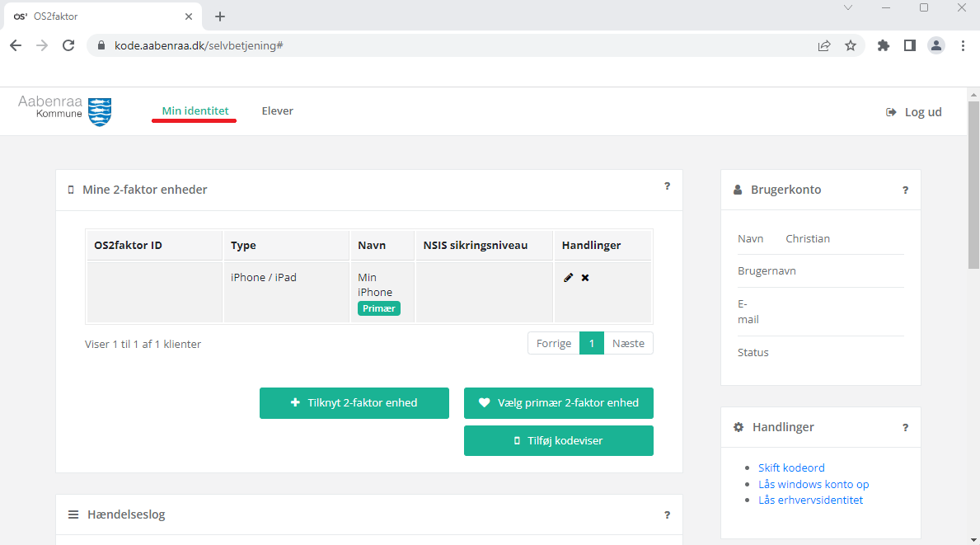Open the Skift kodeord link
Screen dimensions: 980x545
(x=791, y=467)
